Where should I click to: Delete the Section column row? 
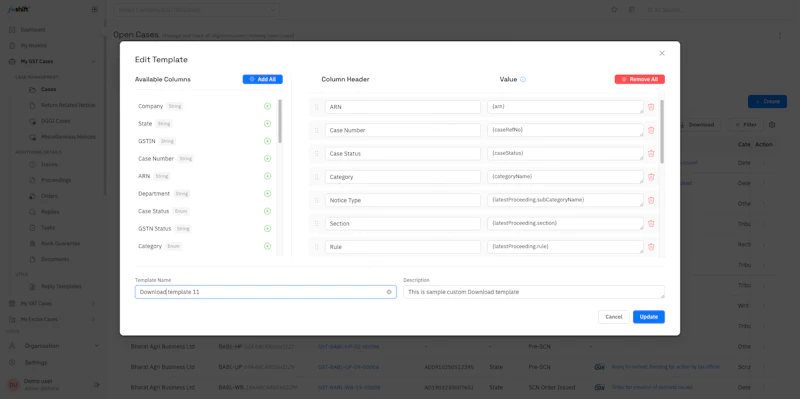(651, 223)
